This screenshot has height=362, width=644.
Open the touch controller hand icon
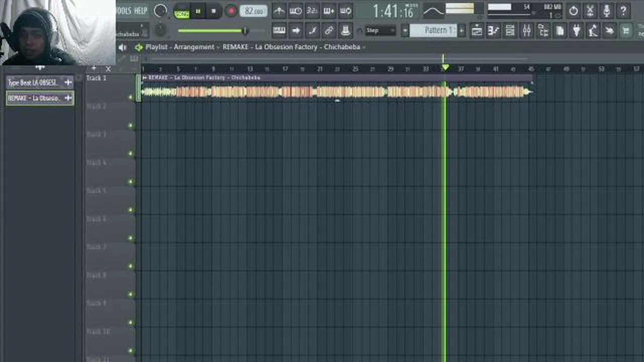click(610, 31)
